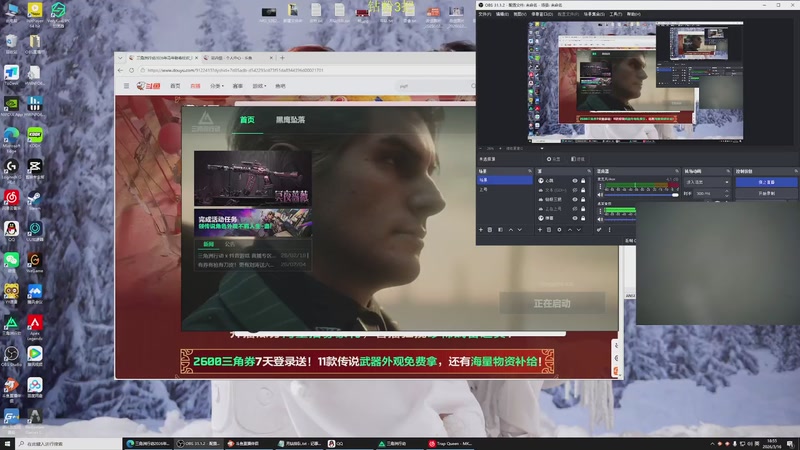Toggle lock on second source row
800x450 pixels.
[583, 190]
